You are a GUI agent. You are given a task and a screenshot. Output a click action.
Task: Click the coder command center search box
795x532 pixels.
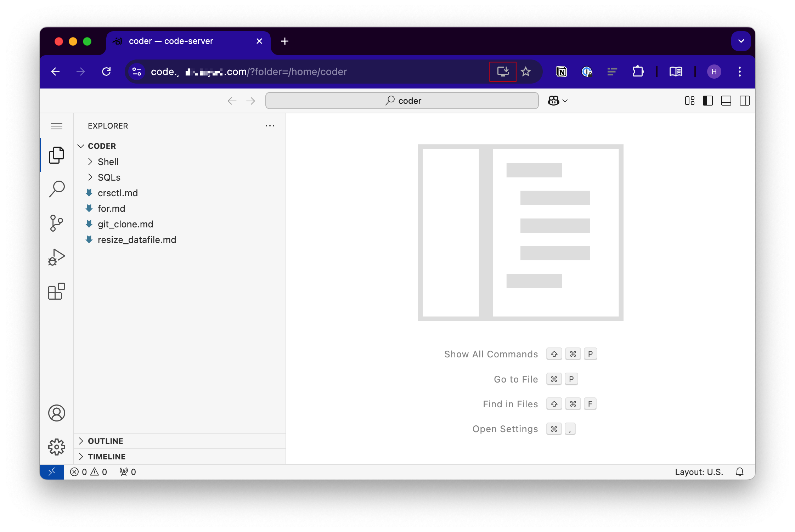click(x=402, y=101)
